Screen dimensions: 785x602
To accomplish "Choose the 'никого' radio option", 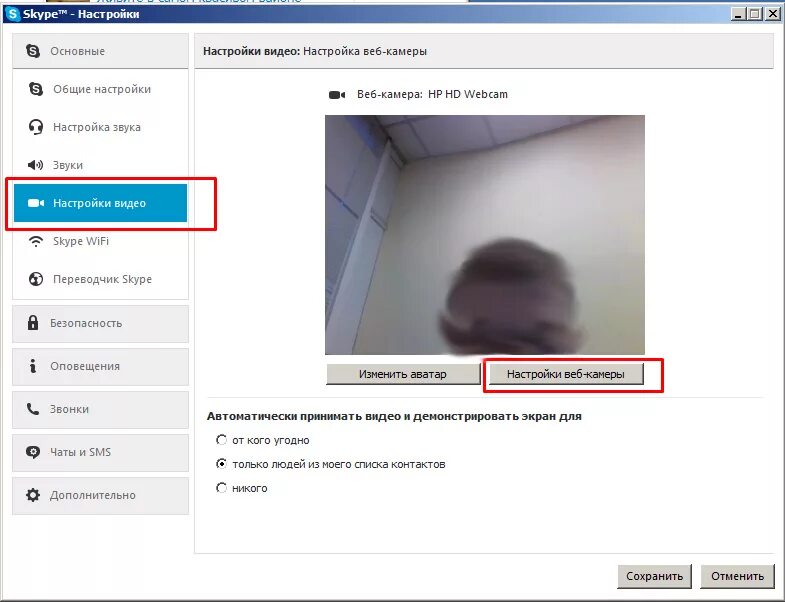I will pyautogui.click(x=221, y=487).
